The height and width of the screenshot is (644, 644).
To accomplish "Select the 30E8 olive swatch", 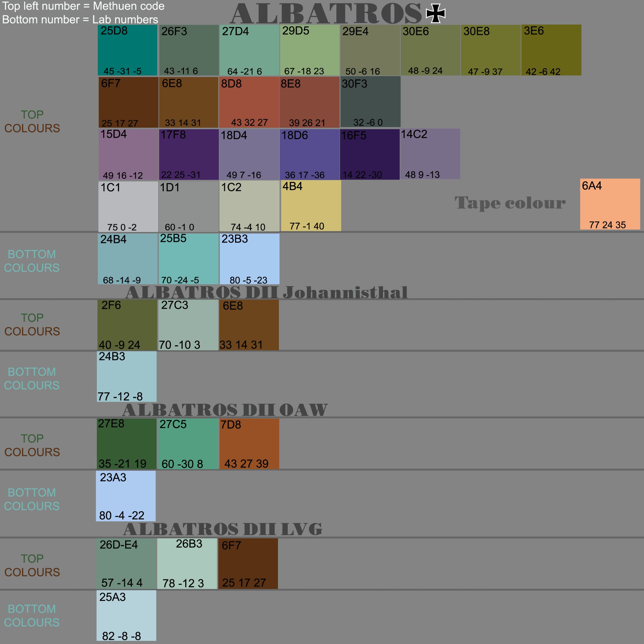I will tap(491, 50).
